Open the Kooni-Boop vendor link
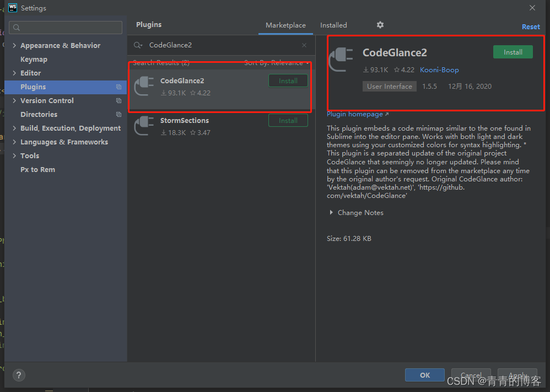The width and height of the screenshot is (550, 392). pos(439,70)
